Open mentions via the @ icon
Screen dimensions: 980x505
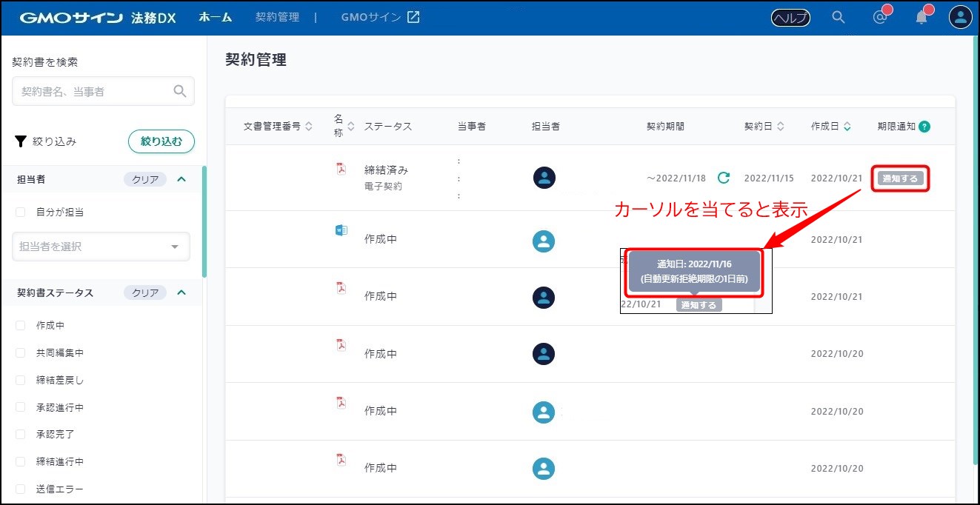tap(880, 18)
